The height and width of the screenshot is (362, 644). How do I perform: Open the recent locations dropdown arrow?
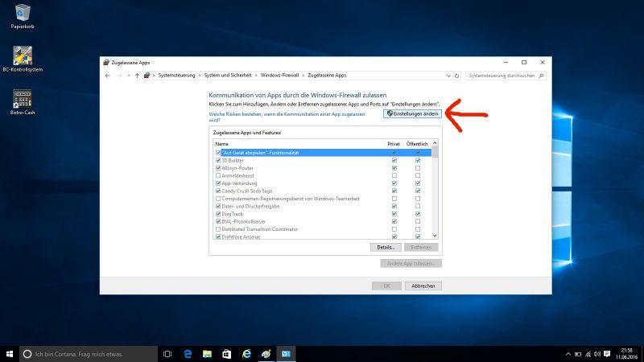129,76
